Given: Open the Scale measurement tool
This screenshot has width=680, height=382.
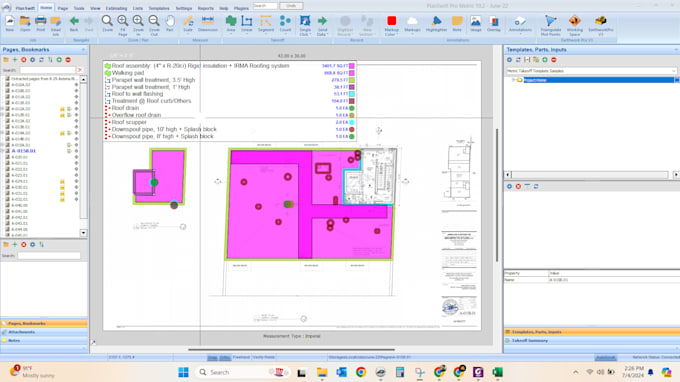Looking at the screenshot, I should (x=188, y=23).
